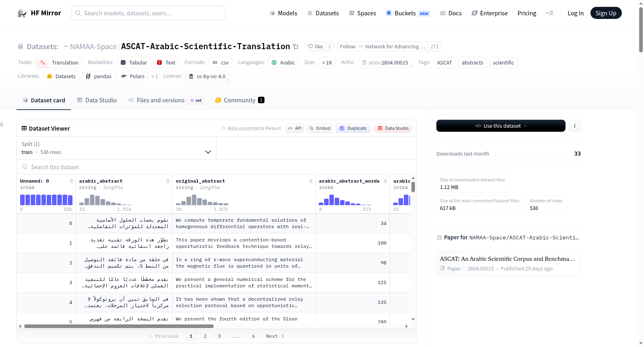Click the Datasets library tag
644x347 pixels.
pos(61,76)
